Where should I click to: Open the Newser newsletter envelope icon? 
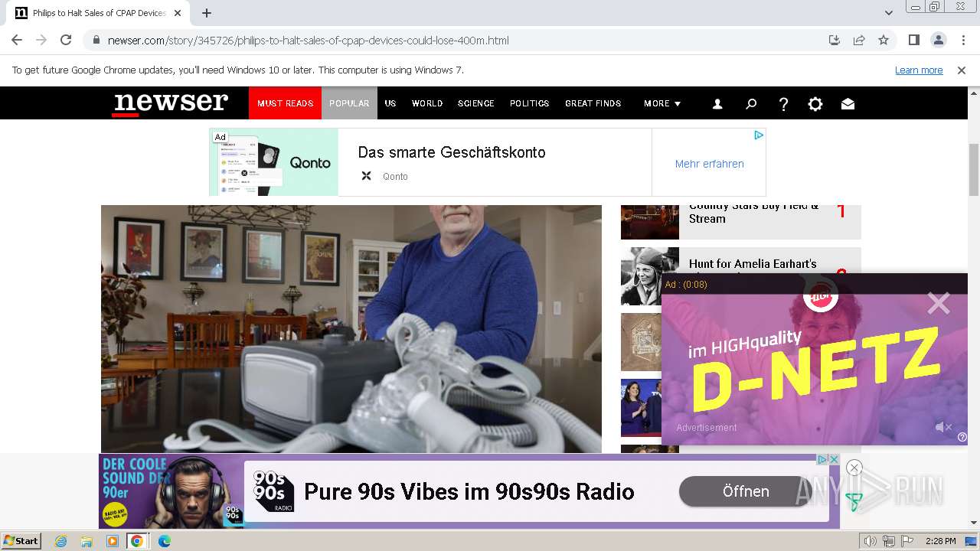[848, 104]
